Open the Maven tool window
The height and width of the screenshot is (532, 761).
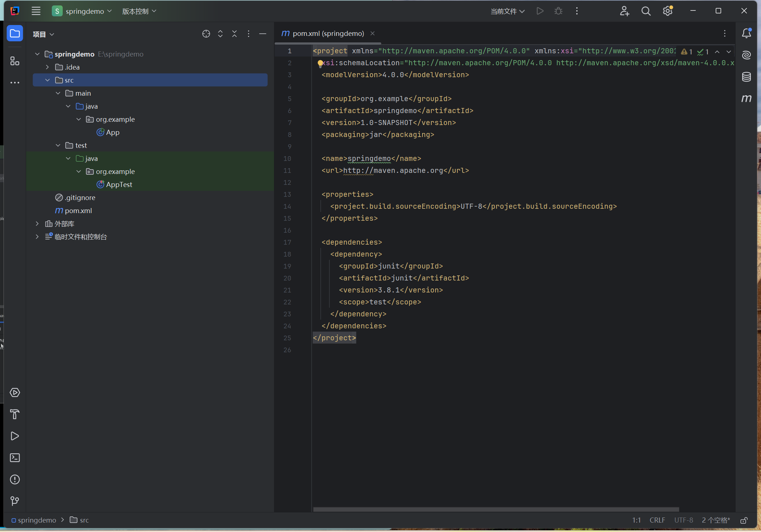746,99
